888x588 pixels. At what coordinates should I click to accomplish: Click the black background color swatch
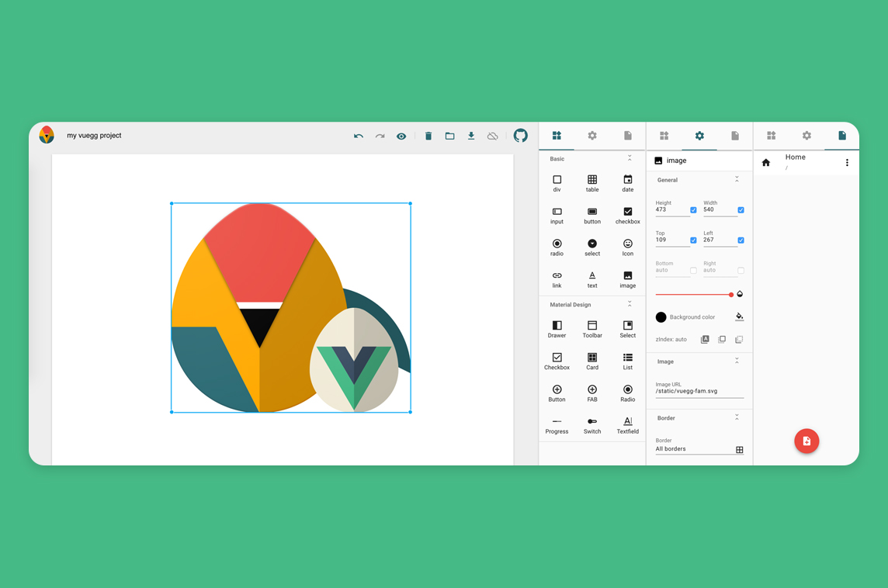[661, 317]
